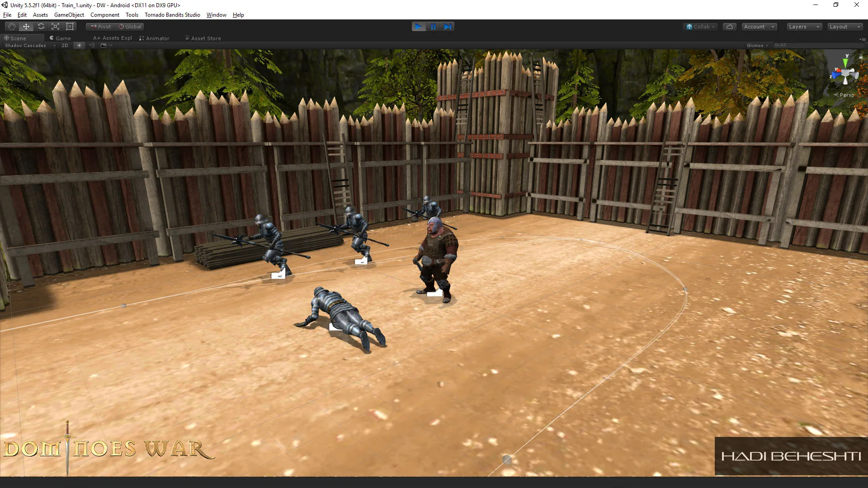868x488 pixels.
Task: Toggle scene effects image icon
Action: tap(104, 46)
